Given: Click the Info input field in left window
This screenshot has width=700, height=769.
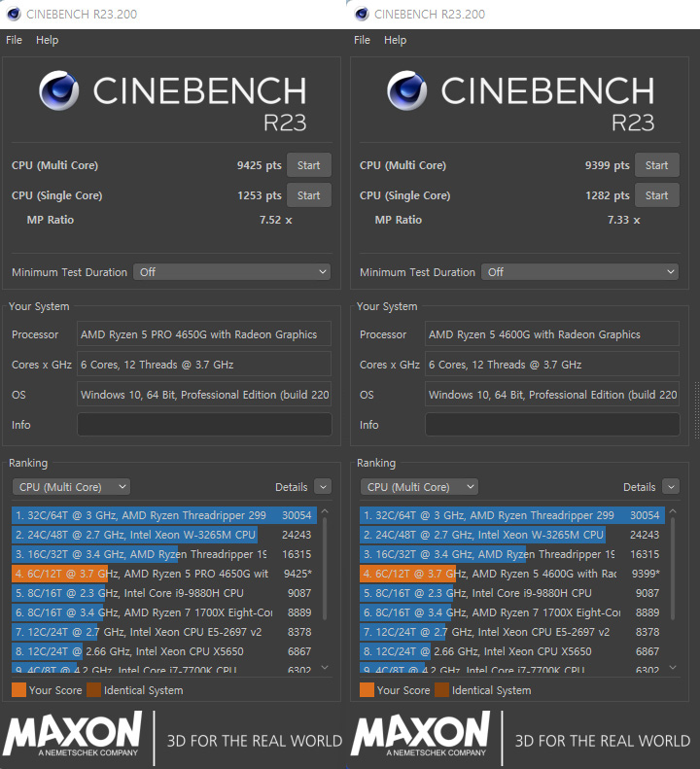Looking at the screenshot, I should pyautogui.click(x=204, y=425).
